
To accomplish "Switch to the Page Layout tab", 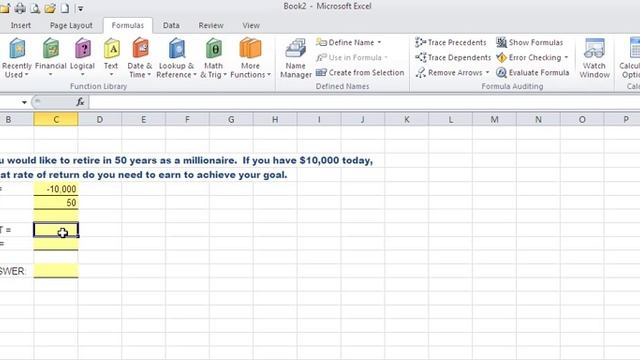I will (71, 25).
